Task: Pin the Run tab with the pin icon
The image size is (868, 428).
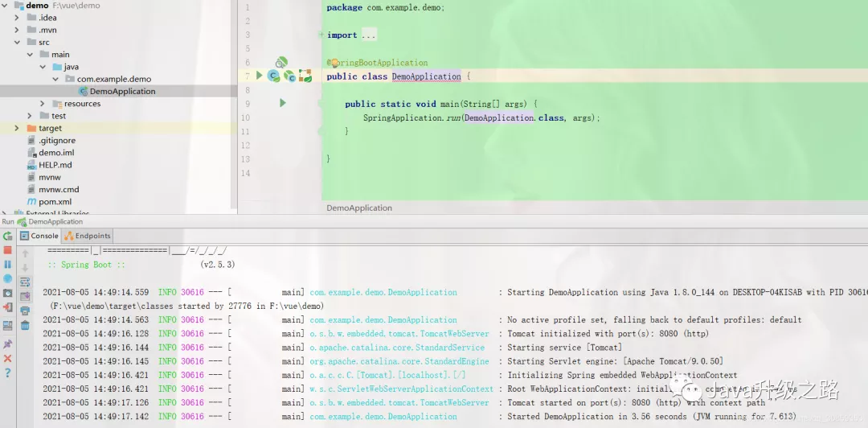Action: point(8,344)
